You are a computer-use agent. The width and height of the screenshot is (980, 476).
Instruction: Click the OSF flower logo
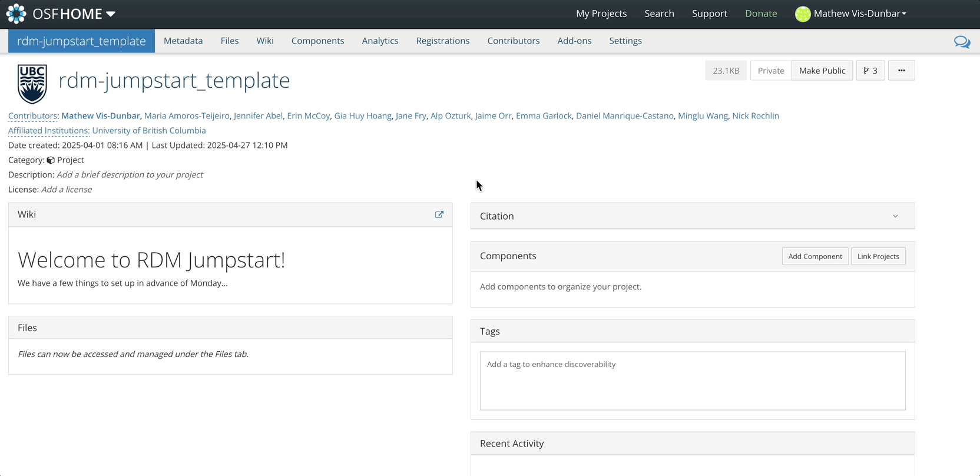point(16,14)
